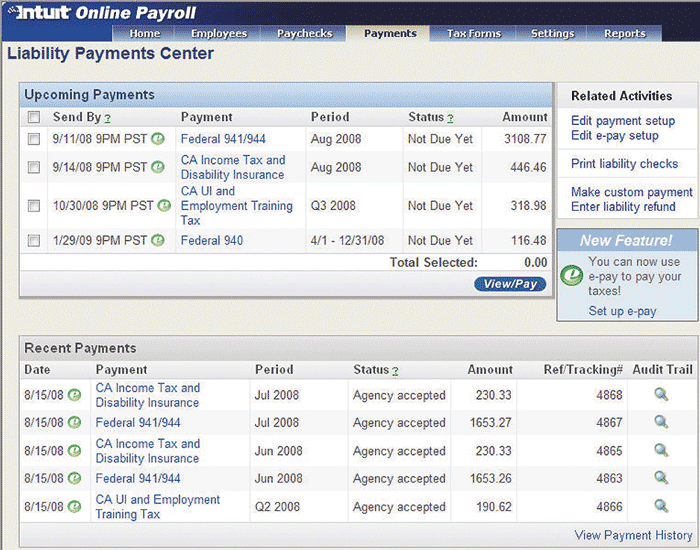This screenshot has width=700, height=550.
Task: Open View Payment History link
Action: pyautogui.click(x=633, y=535)
